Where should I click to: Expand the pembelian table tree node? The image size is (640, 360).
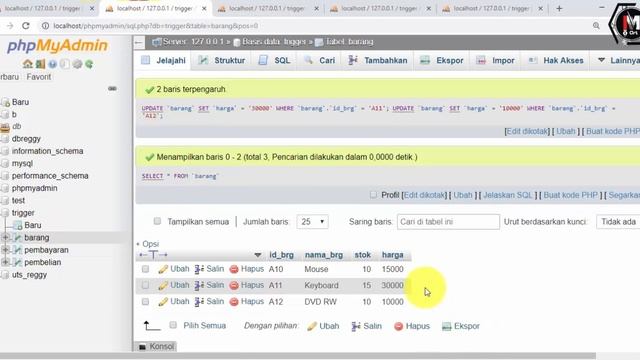pyautogui.click(x=5, y=262)
